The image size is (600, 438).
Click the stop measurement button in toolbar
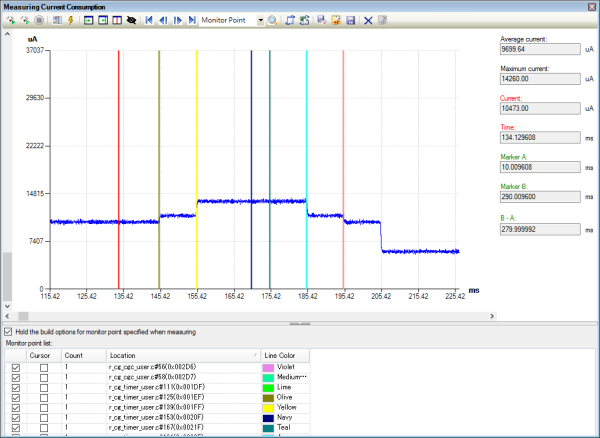(x=39, y=20)
